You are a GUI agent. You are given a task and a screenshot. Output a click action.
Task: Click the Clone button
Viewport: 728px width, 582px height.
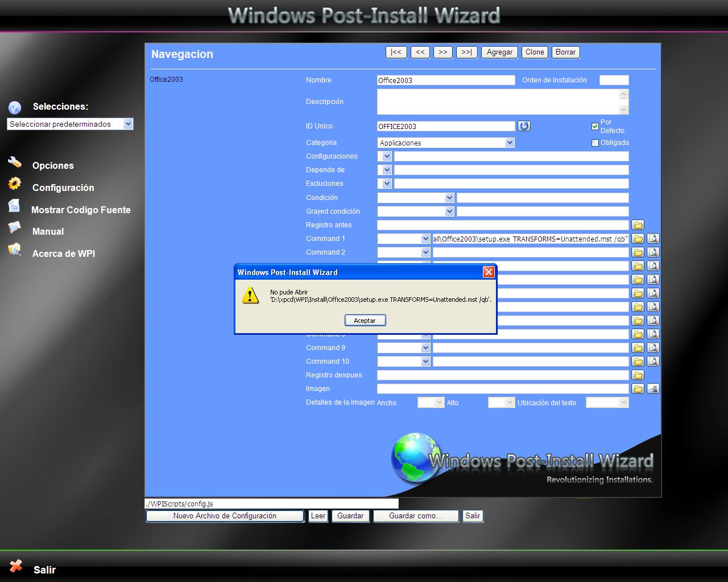pyautogui.click(x=535, y=52)
